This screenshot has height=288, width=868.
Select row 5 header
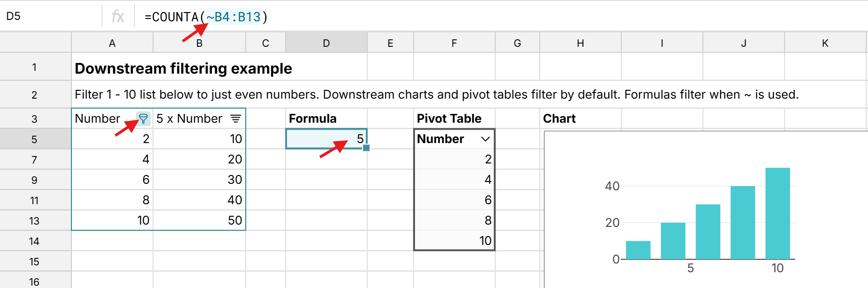point(35,139)
